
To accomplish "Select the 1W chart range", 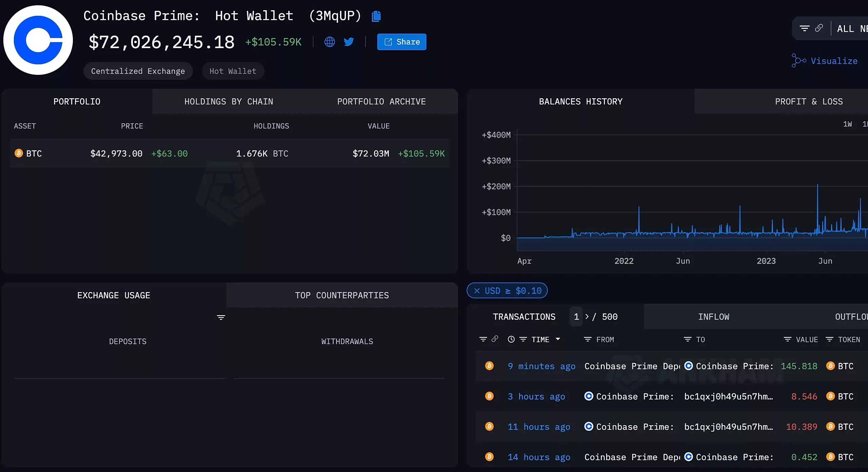I will pos(847,124).
